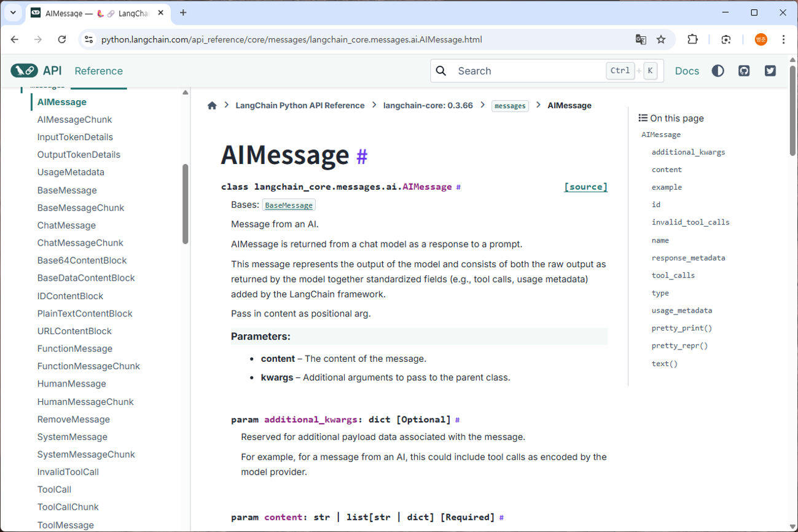Image resolution: width=798 pixels, height=532 pixels.
Task: Open LangChain Python API Reference breadcrumb
Action: tap(300, 106)
